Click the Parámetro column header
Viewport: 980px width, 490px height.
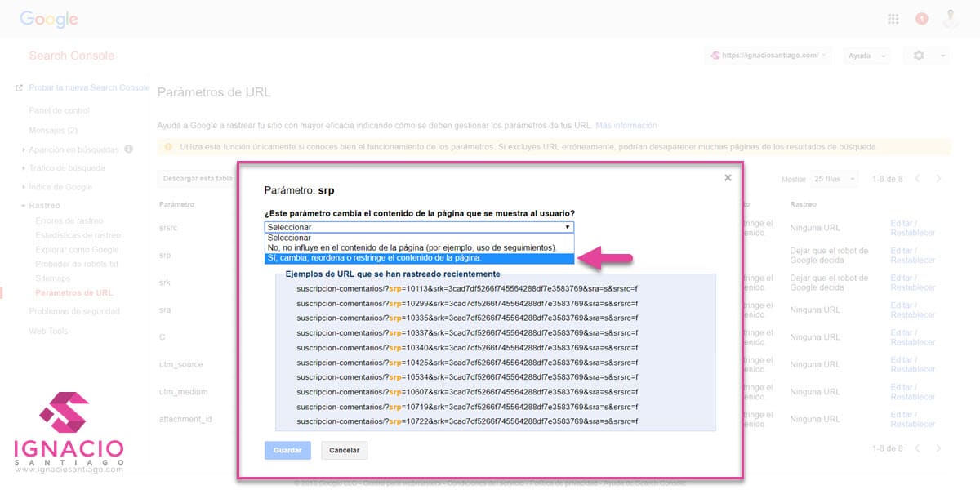(176, 204)
